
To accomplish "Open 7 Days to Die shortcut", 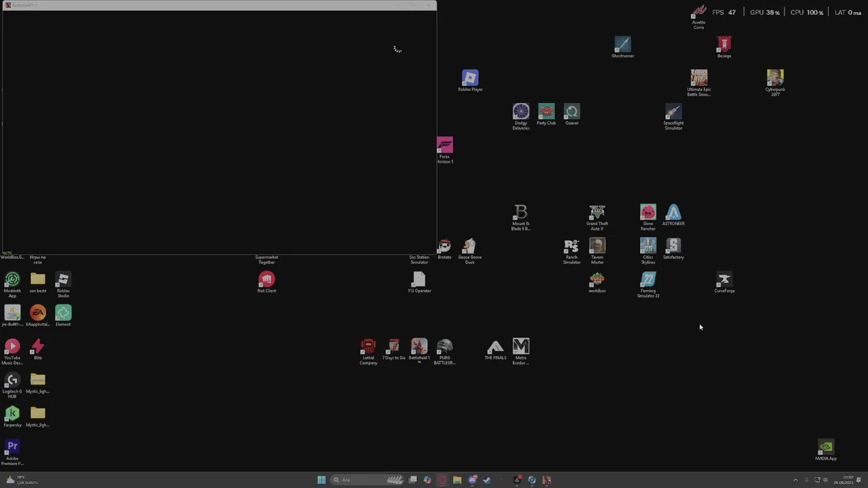I will [394, 350].
